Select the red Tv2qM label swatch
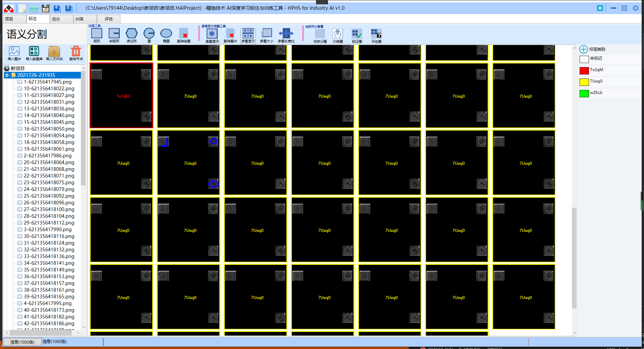This screenshot has height=349, width=644. [x=584, y=71]
